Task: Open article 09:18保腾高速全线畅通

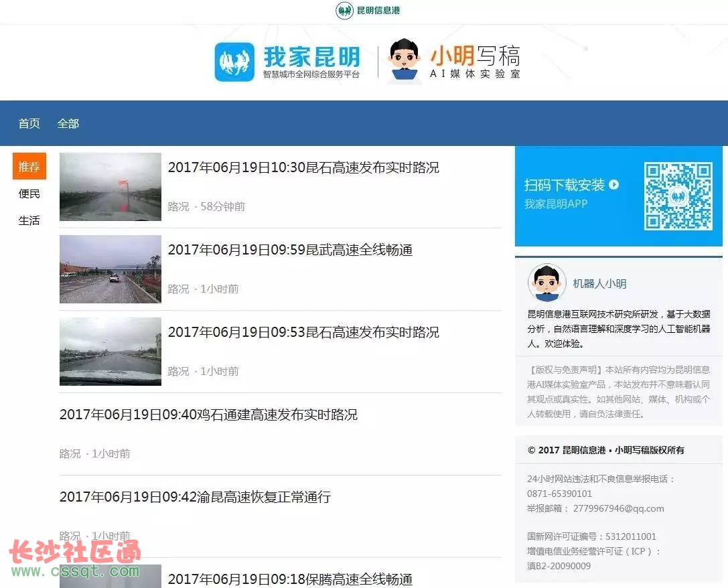Action: tap(290, 579)
